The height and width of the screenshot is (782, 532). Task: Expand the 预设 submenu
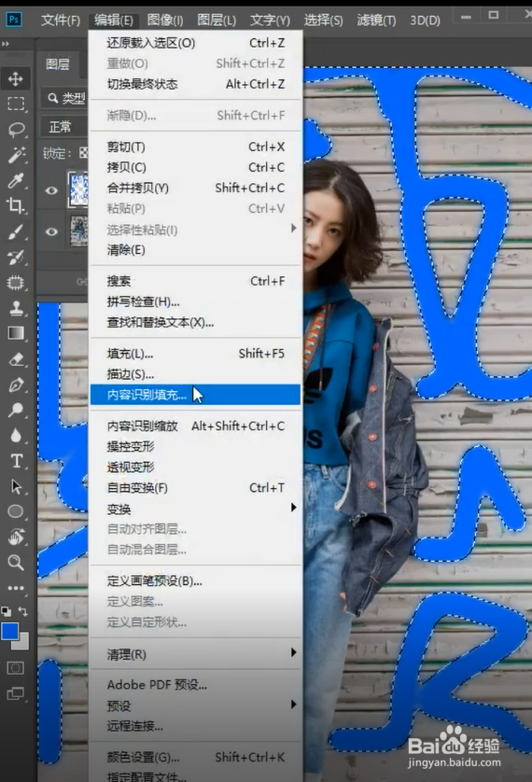[195, 705]
